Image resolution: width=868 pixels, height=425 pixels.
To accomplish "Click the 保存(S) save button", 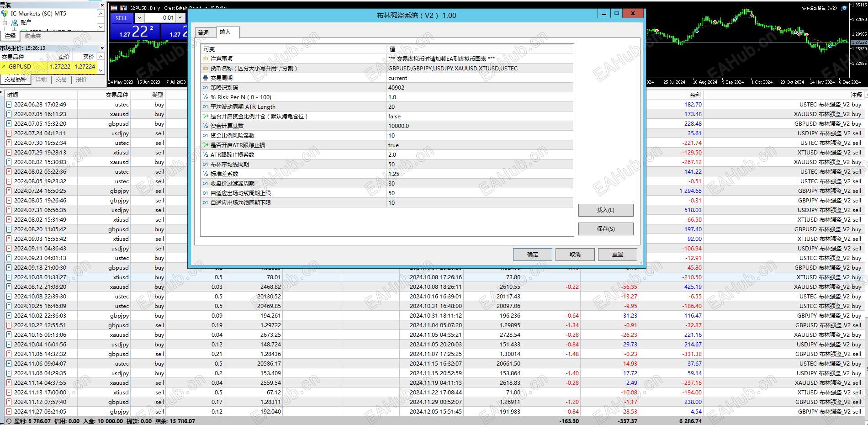I will point(606,229).
